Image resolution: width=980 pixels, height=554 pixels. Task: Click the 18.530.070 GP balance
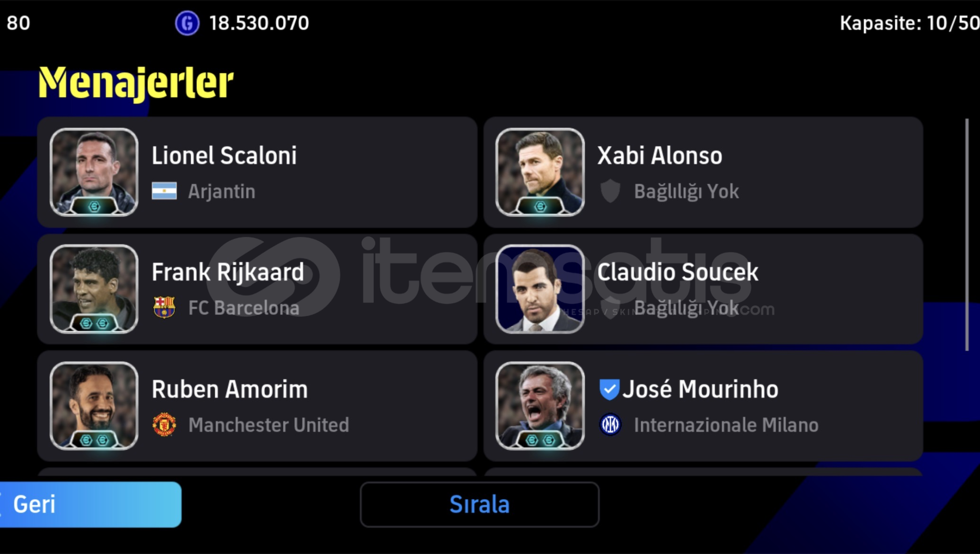(259, 23)
